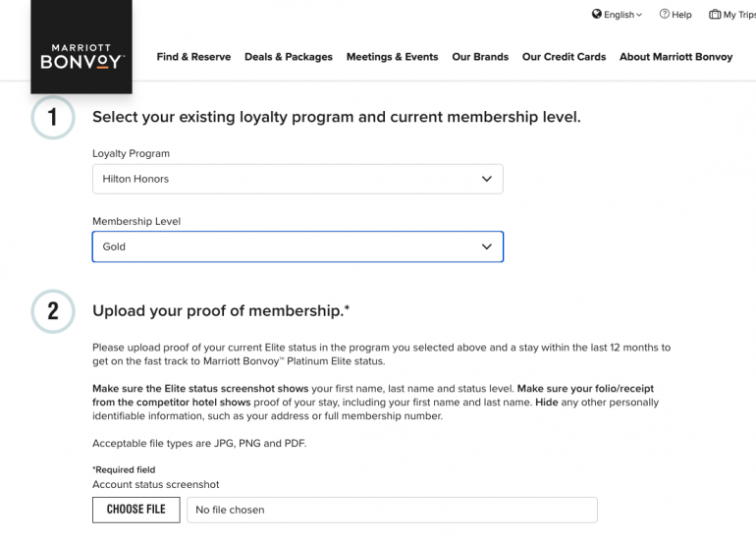Open the Our Brands menu
Image resolution: width=756 pixels, height=540 pixels.
click(x=480, y=57)
